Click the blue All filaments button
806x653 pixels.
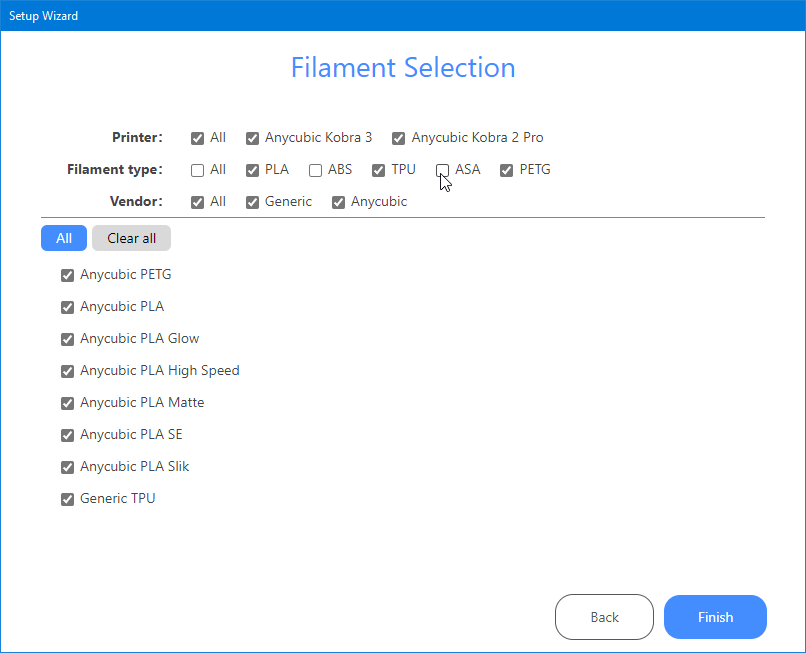64,238
